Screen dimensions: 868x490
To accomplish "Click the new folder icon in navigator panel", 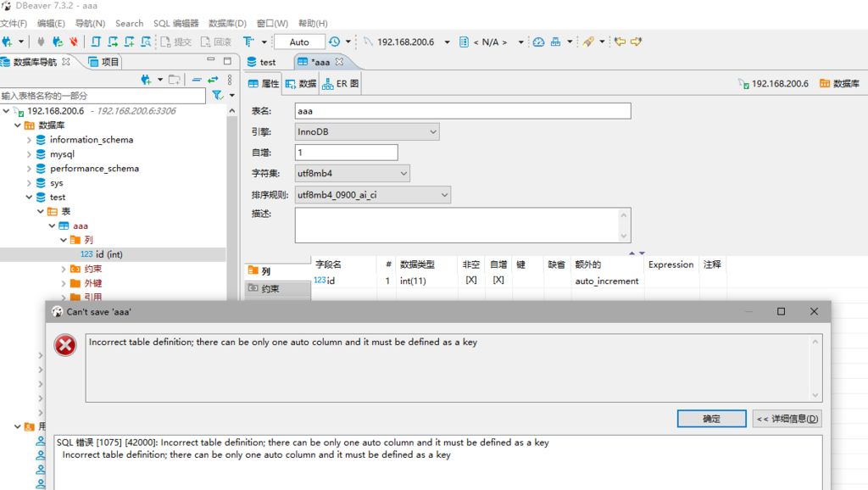I will pos(175,80).
